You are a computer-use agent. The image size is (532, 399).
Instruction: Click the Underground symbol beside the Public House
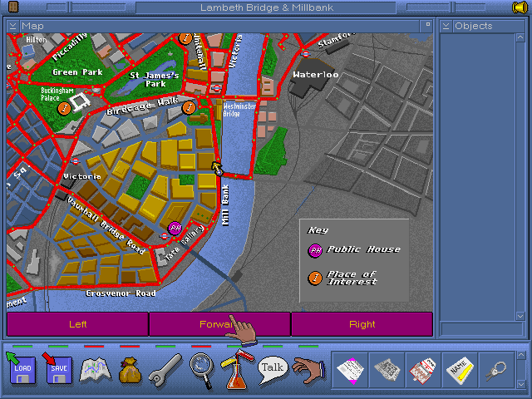tap(165, 236)
